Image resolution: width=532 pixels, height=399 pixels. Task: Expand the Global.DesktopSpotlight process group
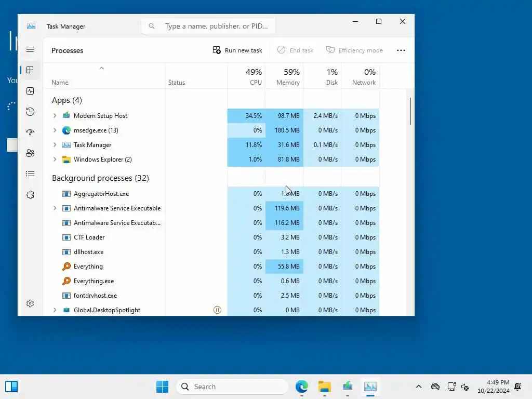(x=55, y=310)
